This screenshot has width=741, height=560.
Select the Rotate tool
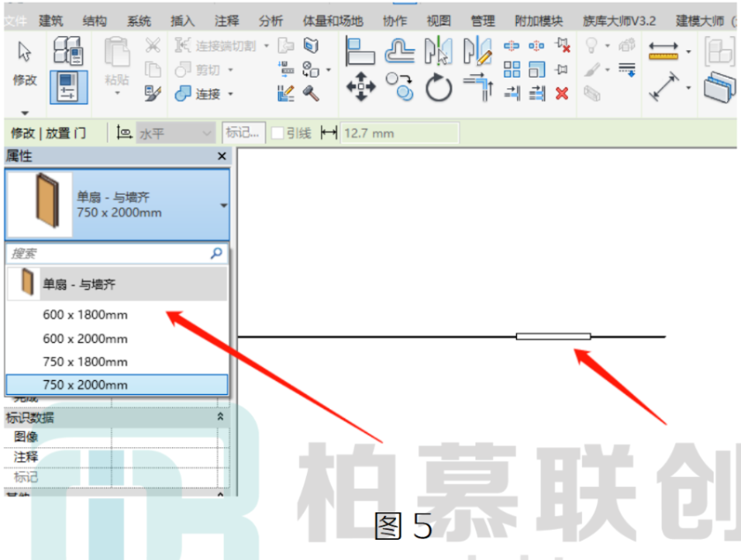point(438,88)
